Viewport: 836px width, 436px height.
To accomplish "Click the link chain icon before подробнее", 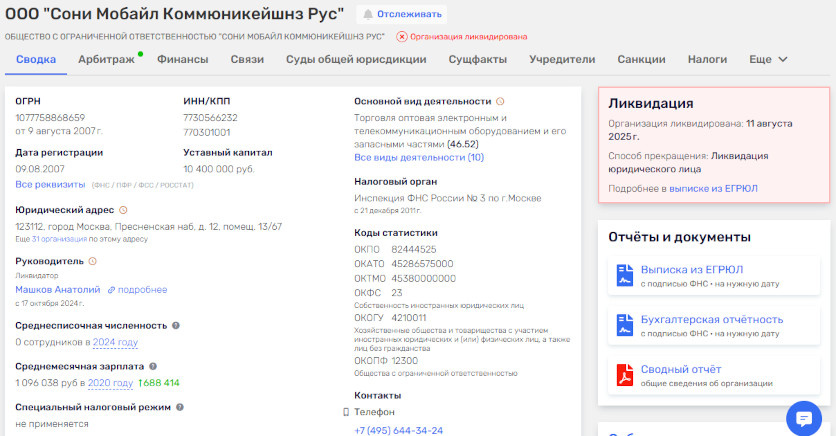I will [111, 290].
